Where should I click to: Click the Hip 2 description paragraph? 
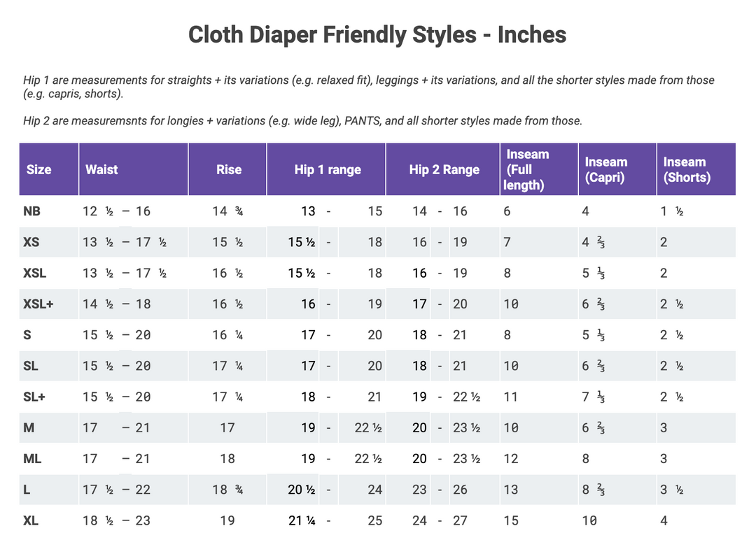point(302,121)
